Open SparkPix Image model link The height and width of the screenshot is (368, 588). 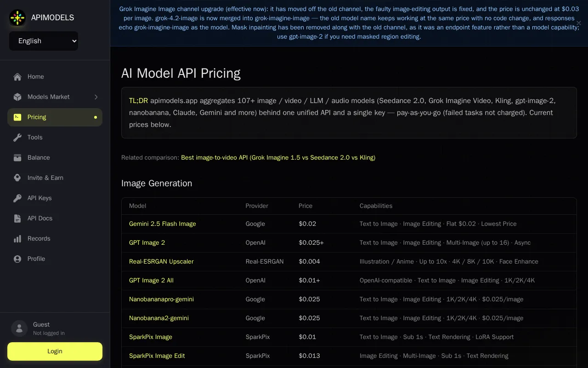(x=151, y=337)
